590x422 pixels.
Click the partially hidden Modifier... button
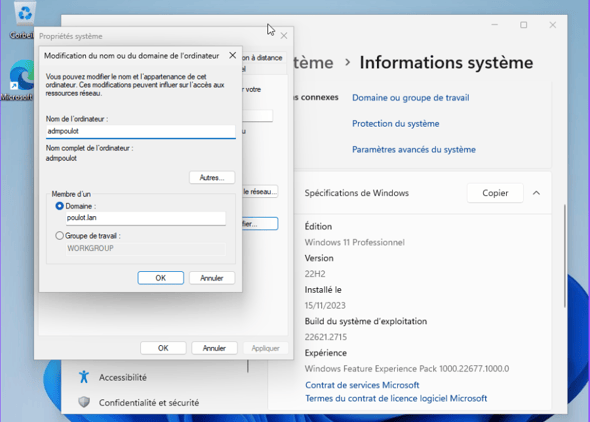(x=260, y=224)
